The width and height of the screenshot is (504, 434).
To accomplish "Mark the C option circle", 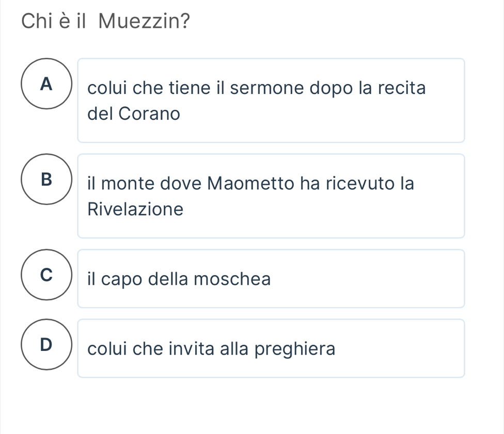I will [x=47, y=274].
